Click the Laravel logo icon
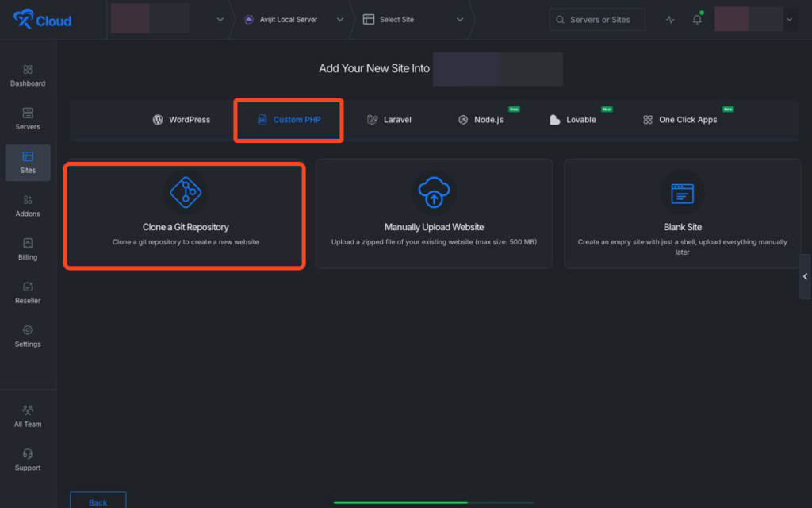 373,120
